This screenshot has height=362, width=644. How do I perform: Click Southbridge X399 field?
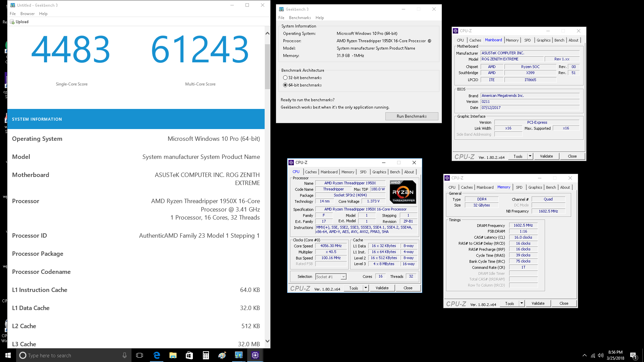[x=530, y=73]
